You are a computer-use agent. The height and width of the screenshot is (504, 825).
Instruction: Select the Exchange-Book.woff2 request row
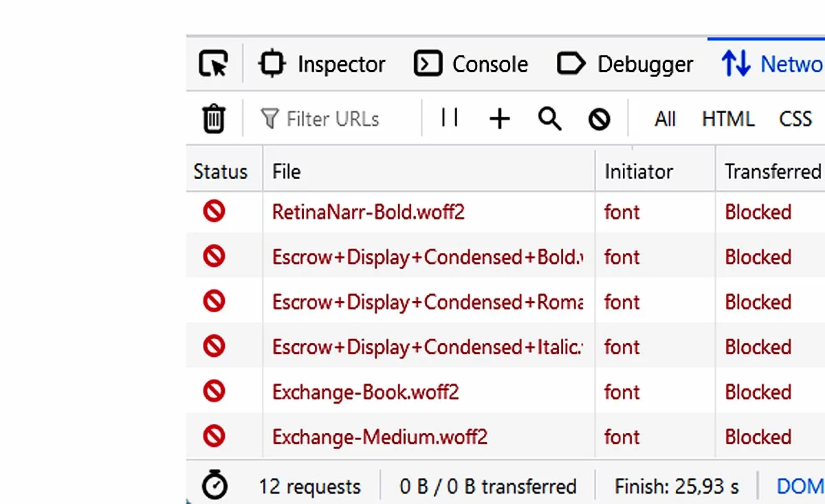tap(505, 392)
